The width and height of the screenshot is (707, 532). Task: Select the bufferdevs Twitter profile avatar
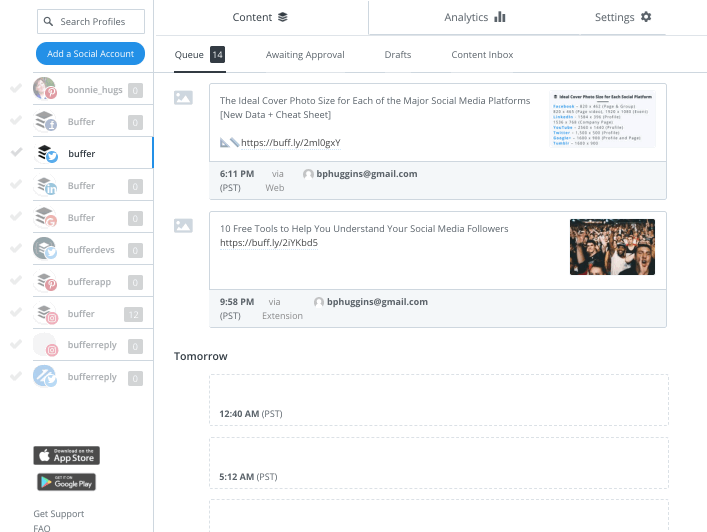[45, 249]
